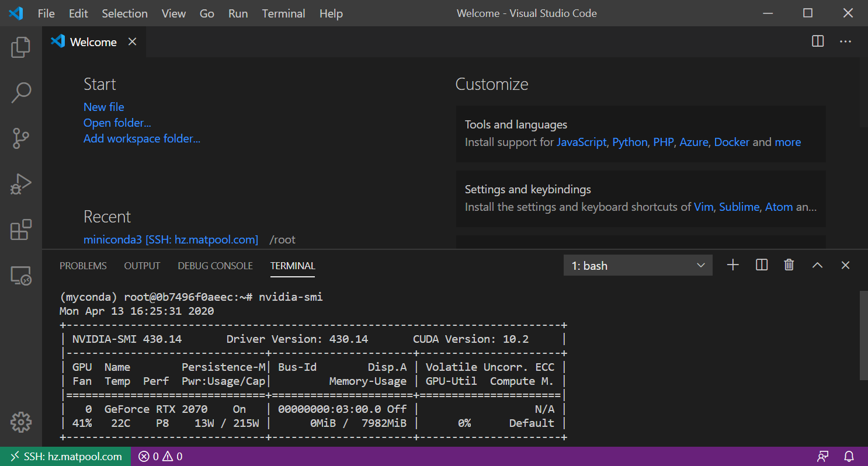Open the editor More Actions menu
The height and width of the screenshot is (466, 868).
click(845, 41)
